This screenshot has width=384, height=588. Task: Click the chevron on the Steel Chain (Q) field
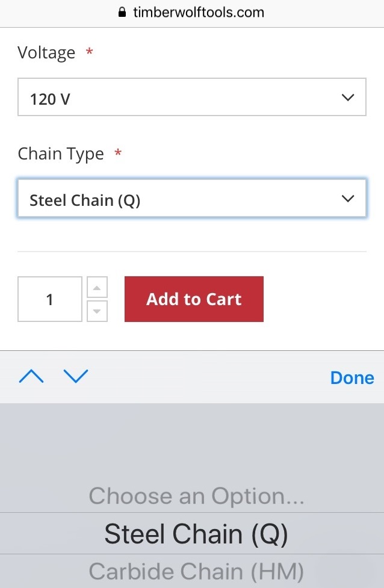point(347,199)
